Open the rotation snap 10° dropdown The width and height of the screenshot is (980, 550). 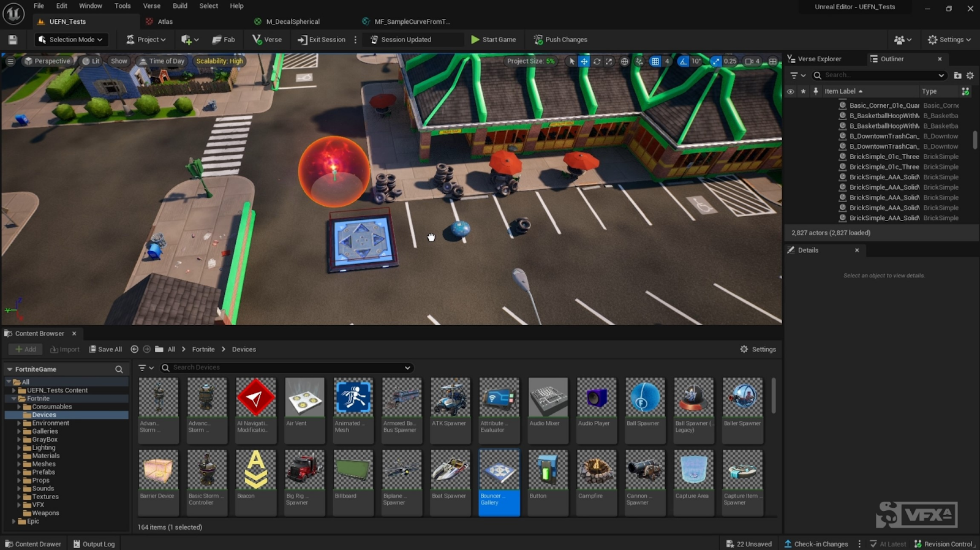[x=696, y=61]
